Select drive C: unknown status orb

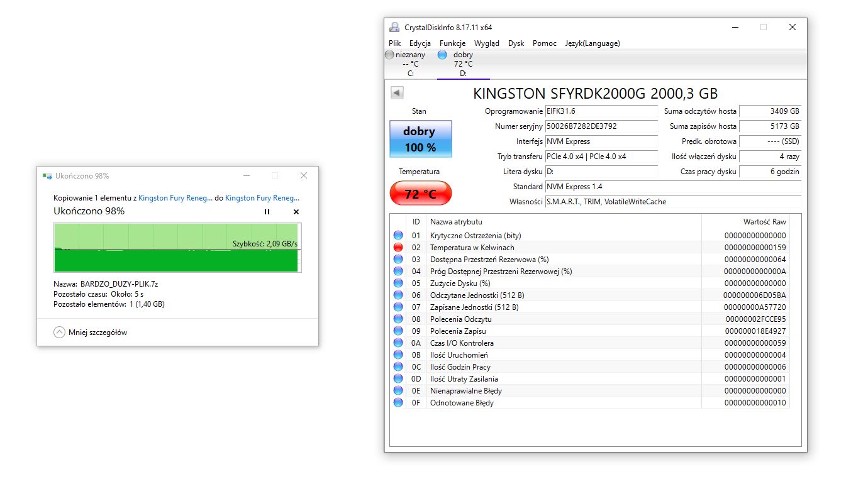(389, 55)
